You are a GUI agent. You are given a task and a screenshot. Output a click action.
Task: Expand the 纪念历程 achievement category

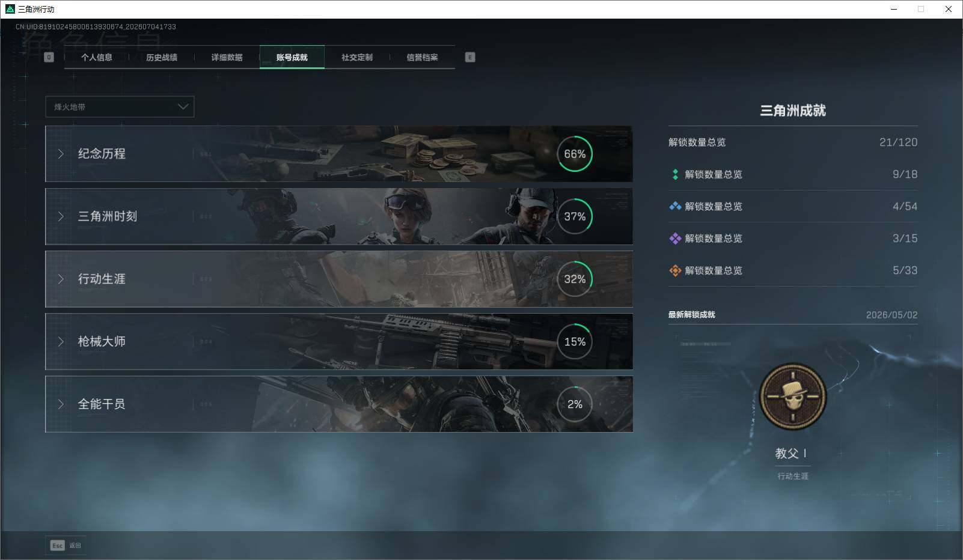click(x=339, y=154)
